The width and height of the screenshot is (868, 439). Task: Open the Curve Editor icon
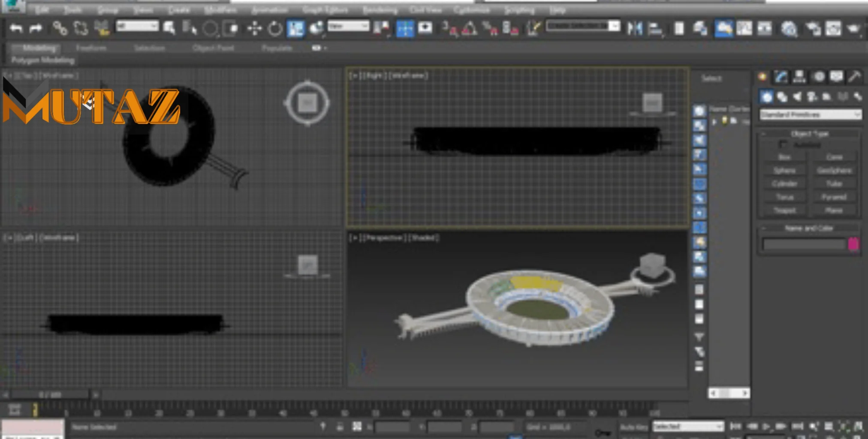[744, 28]
